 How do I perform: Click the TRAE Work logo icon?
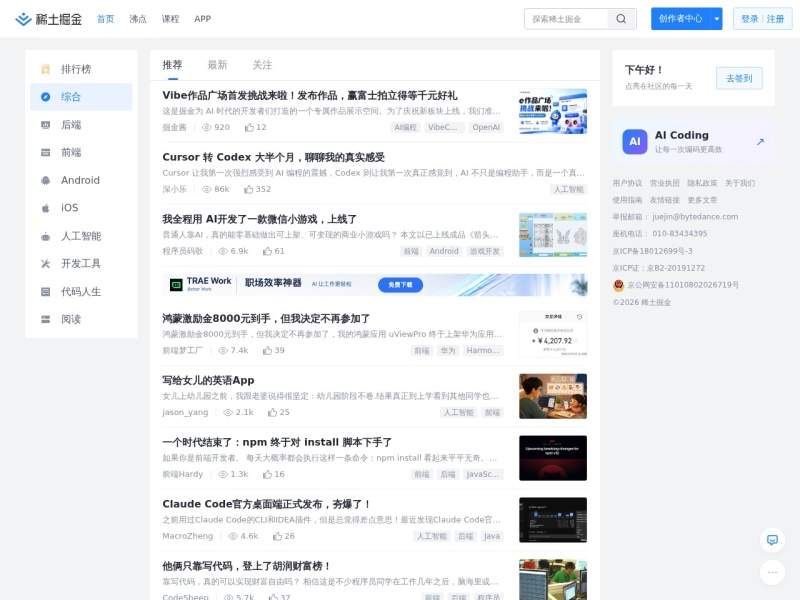176,285
